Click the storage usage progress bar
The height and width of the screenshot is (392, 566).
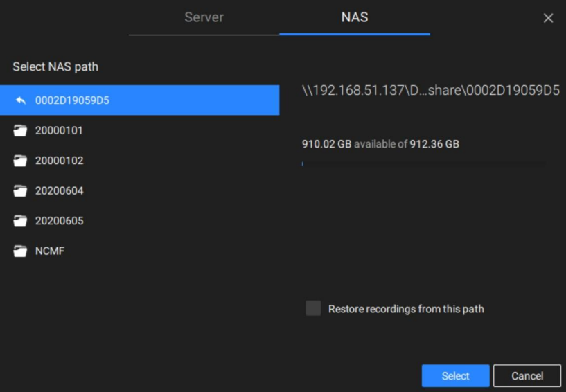pyautogui.click(x=424, y=164)
